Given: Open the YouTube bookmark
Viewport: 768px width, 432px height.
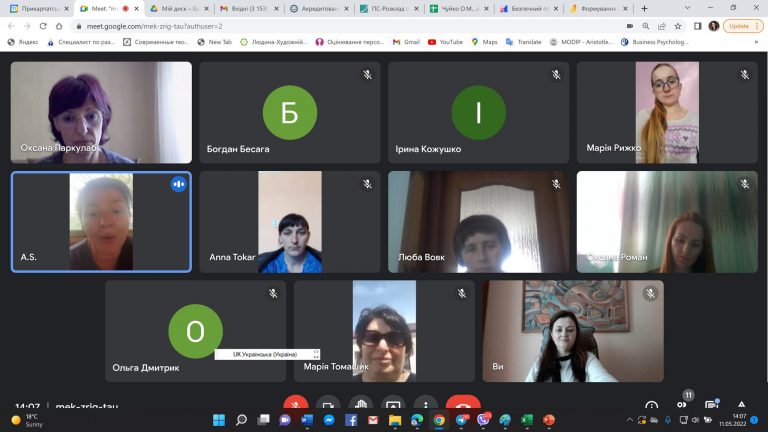Looking at the screenshot, I should pos(445,42).
